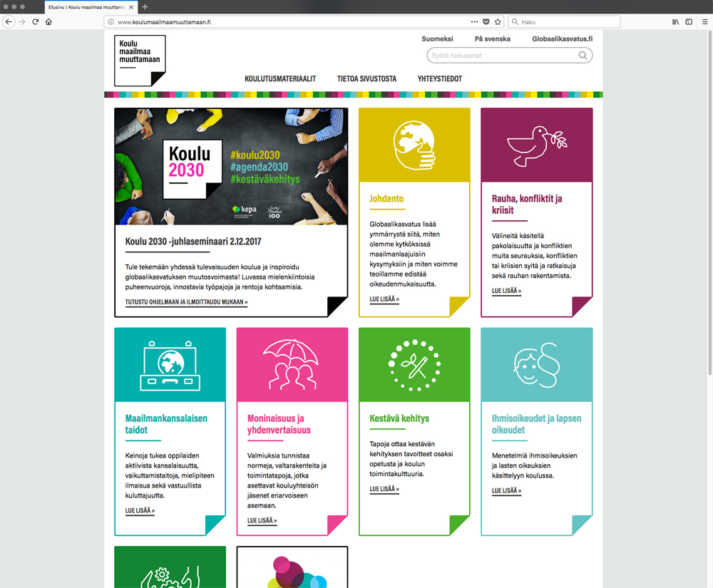Open Rauha, konfliktit ja kriisit heading
This screenshot has height=588, width=713.
coord(527,205)
